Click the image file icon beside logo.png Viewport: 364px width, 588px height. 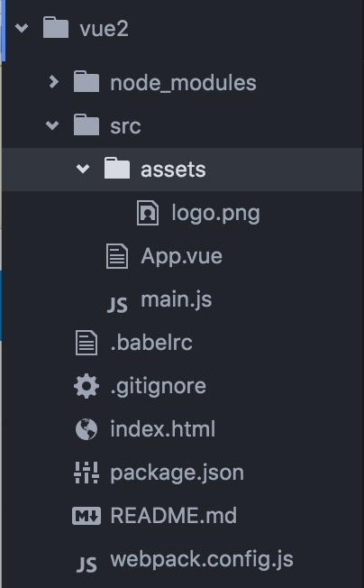[148, 213]
